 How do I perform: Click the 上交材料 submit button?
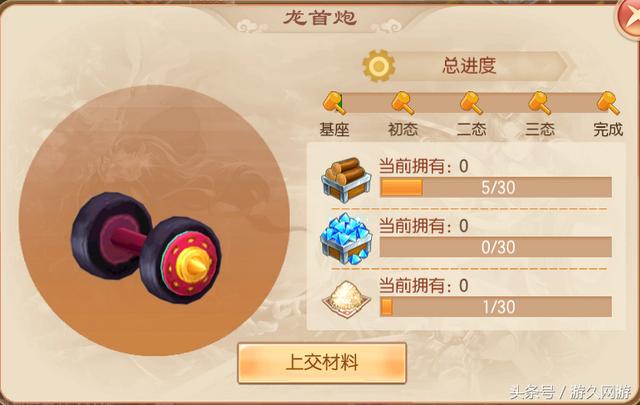click(x=322, y=363)
